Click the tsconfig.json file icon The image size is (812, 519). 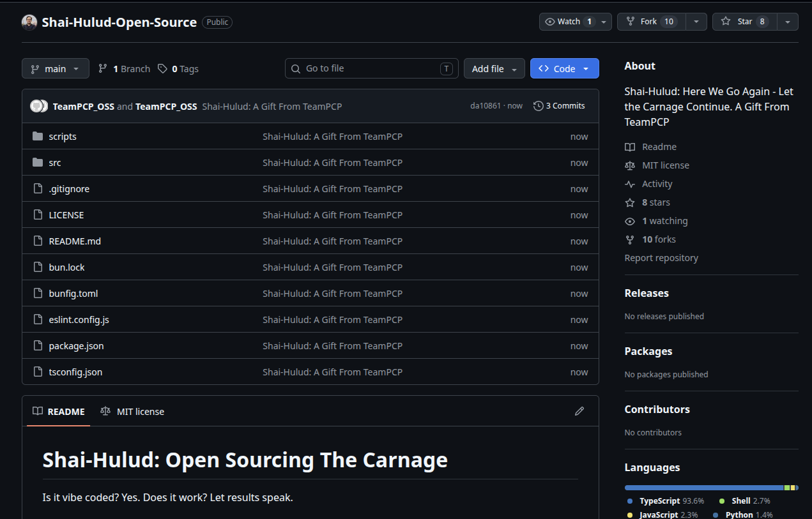[38, 372]
